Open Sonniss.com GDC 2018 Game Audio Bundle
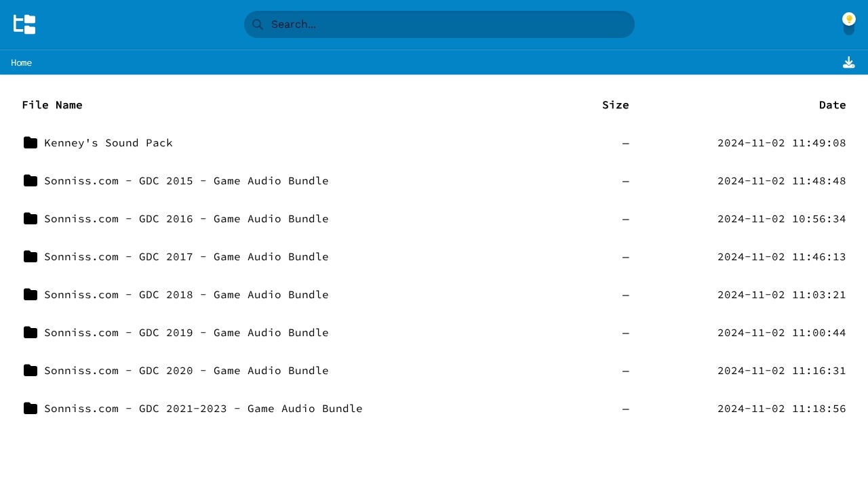 tap(186, 295)
